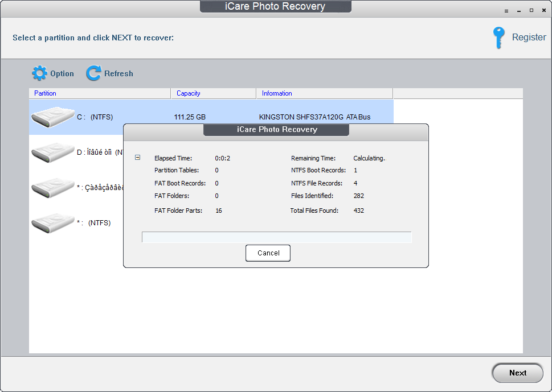Viewport: 552px width, 392px height.
Task: Click the 'Files Identified:' label
Action: [x=312, y=196]
